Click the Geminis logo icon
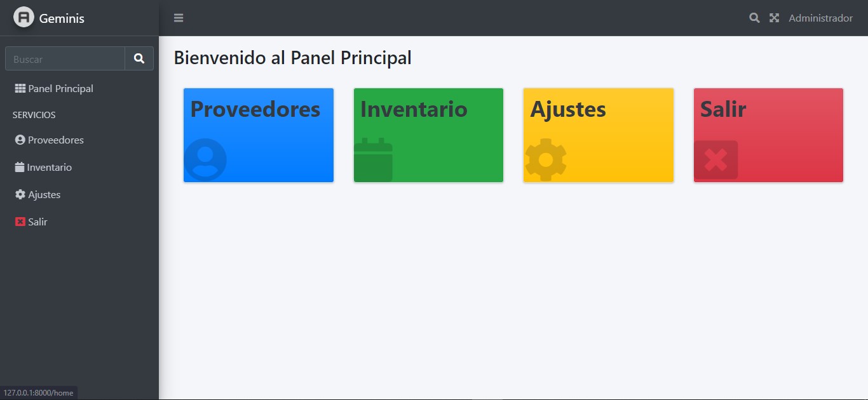 point(24,17)
